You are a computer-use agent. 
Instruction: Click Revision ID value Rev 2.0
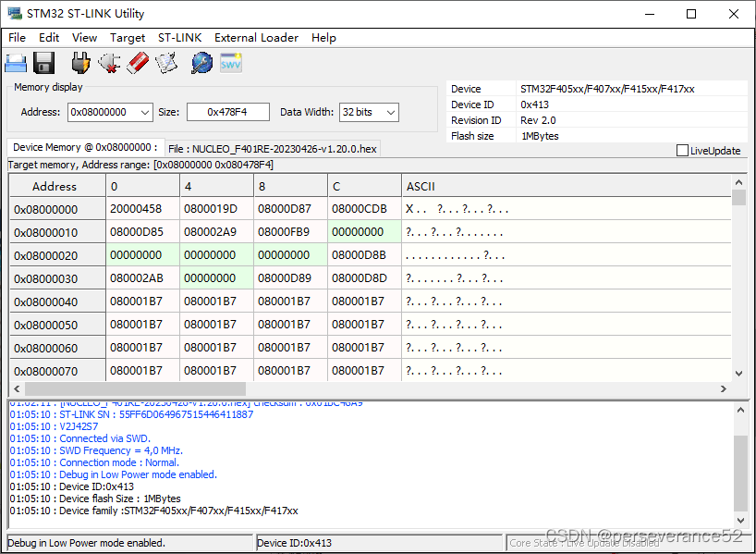538,120
